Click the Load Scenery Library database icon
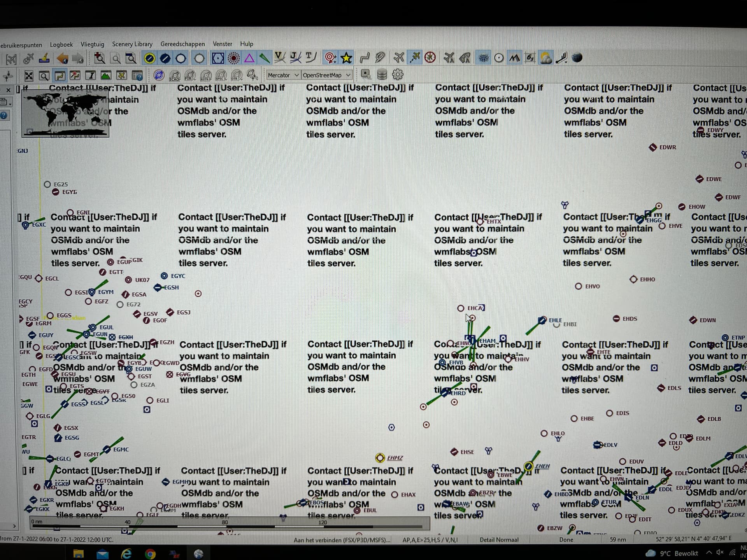The image size is (747, 560). coord(382,75)
